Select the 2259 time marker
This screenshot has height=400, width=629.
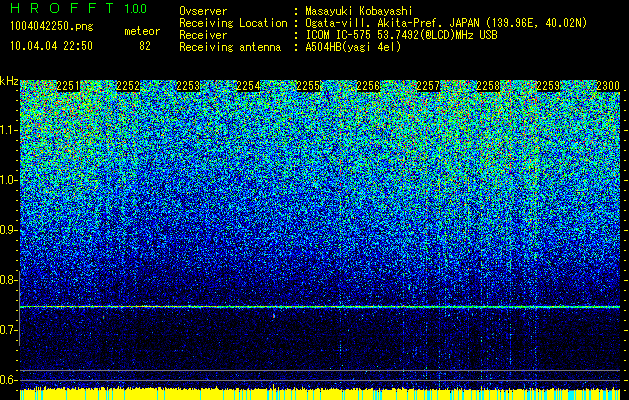pos(548,86)
